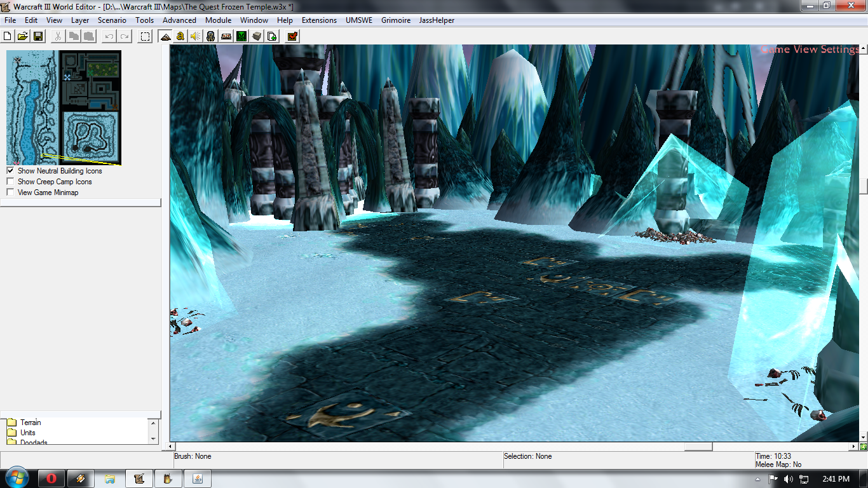The image size is (868, 488).
Task: Click the Test Map checkmark icon
Action: [x=292, y=36]
